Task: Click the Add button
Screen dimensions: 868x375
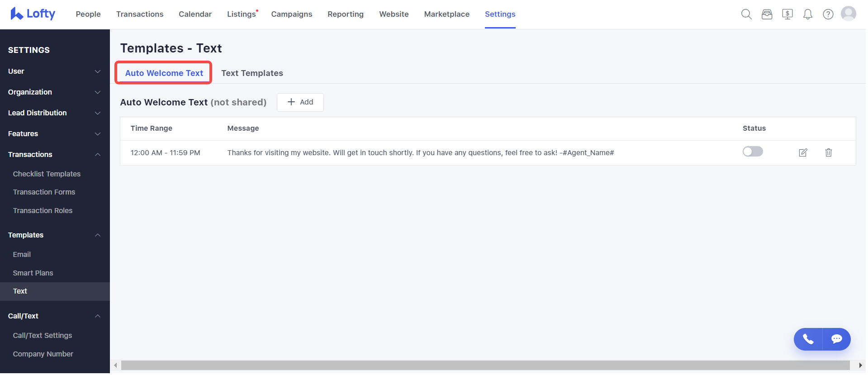Action: [x=300, y=102]
